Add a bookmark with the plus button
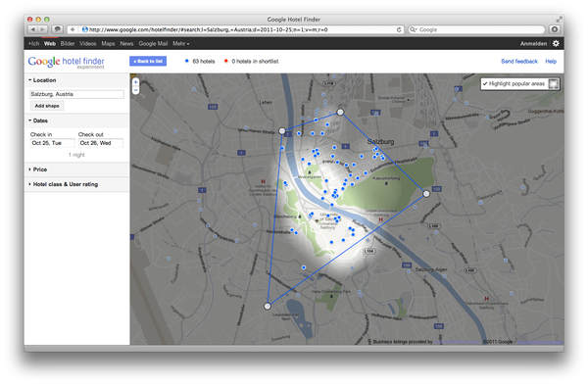588x385 pixels. pyautogui.click(x=73, y=29)
